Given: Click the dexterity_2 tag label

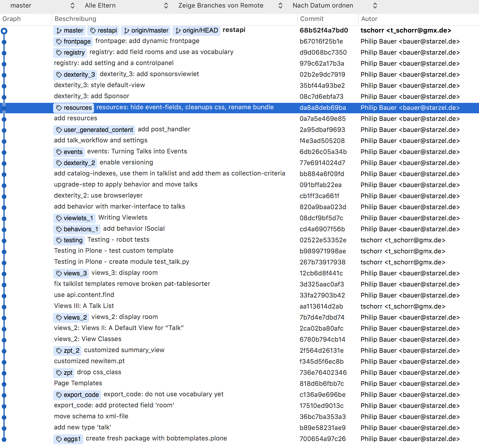Looking at the screenshot, I should [75, 163].
